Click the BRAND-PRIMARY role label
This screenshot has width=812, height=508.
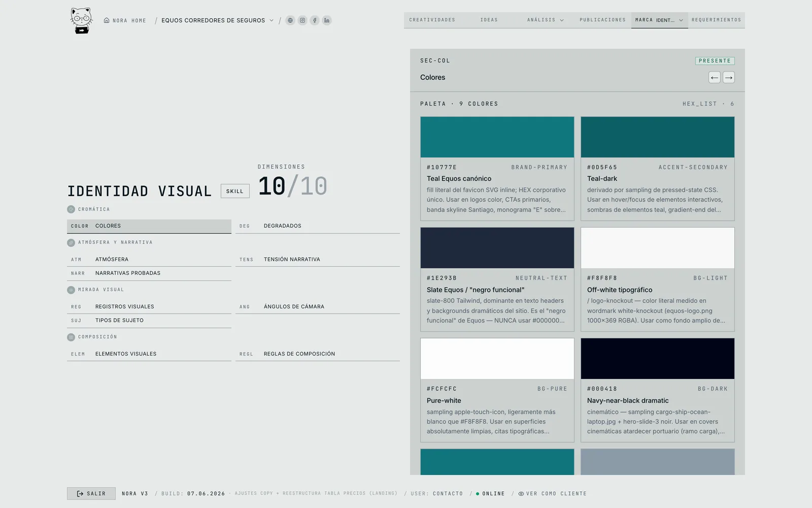[x=539, y=167]
